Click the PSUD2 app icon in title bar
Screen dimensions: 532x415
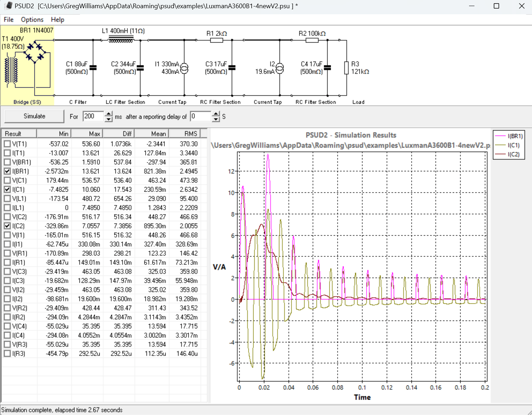[x=9, y=6]
